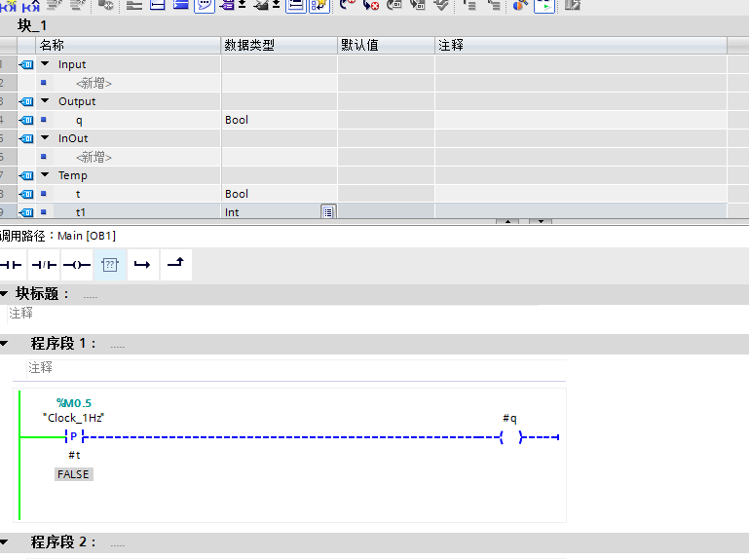
Task: Click the 名称 column header
Action: point(129,46)
